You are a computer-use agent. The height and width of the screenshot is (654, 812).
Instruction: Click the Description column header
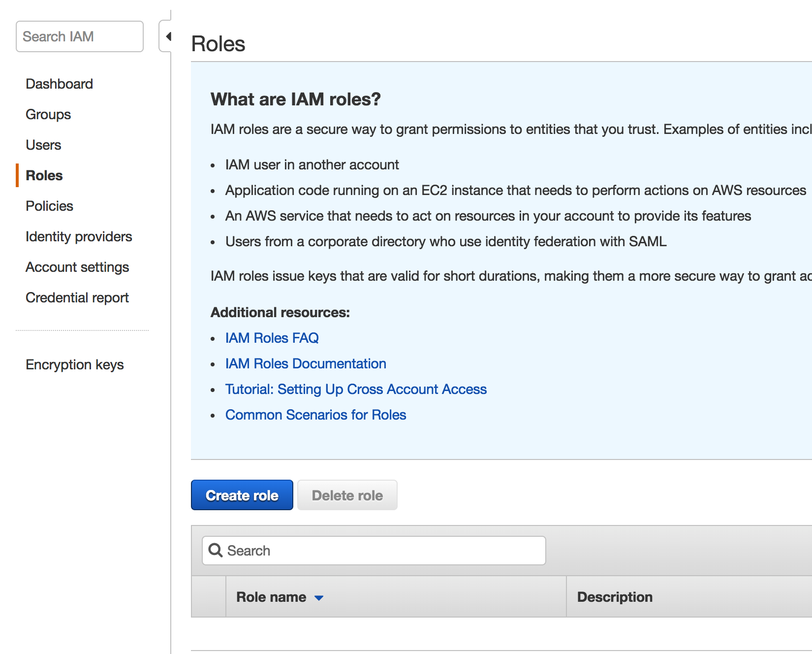point(615,597)
